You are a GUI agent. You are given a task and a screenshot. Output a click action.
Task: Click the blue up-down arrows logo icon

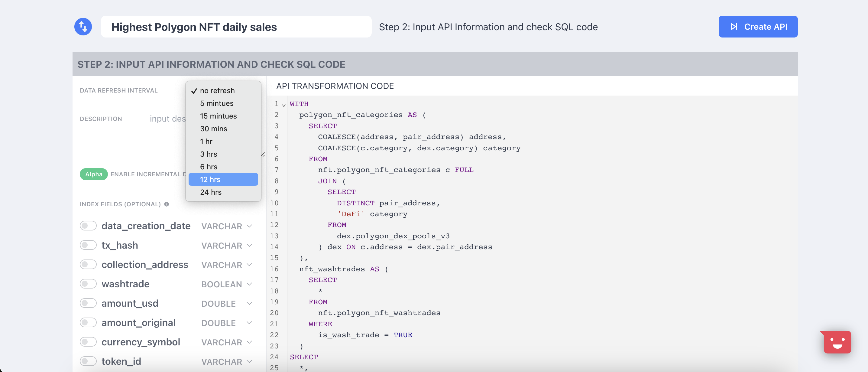[83, 27]
